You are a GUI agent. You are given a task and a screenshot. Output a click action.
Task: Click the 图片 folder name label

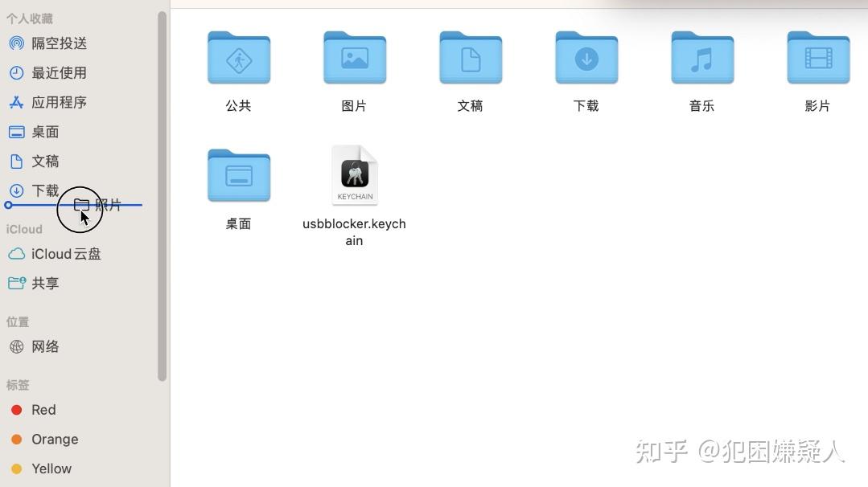(354, 105)
